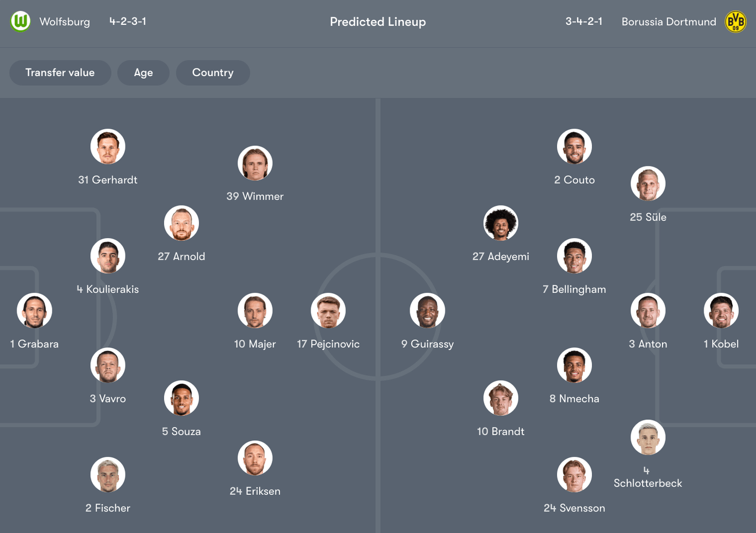The width and height of the screenshot is (756, 533).
Task: Click the 10 Majer name label
Action: point(255,344)
